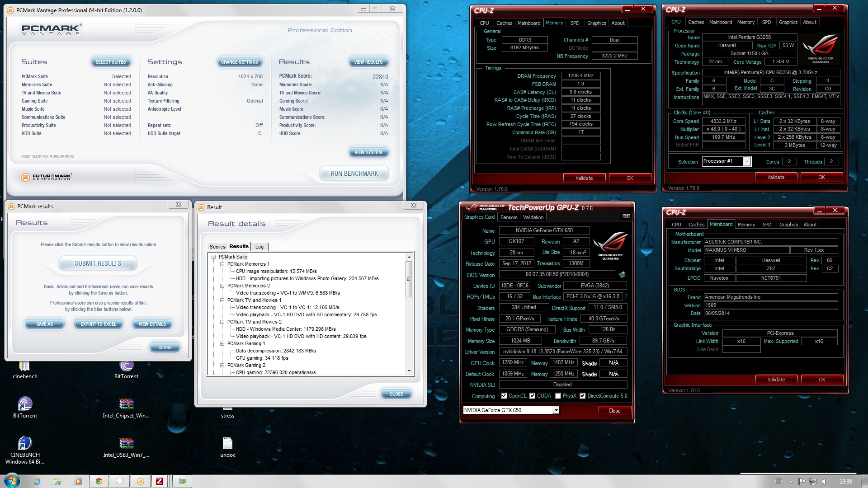Click the GPU-Z screenshot camera icon

pyautogui.click(x=626, y=216)
